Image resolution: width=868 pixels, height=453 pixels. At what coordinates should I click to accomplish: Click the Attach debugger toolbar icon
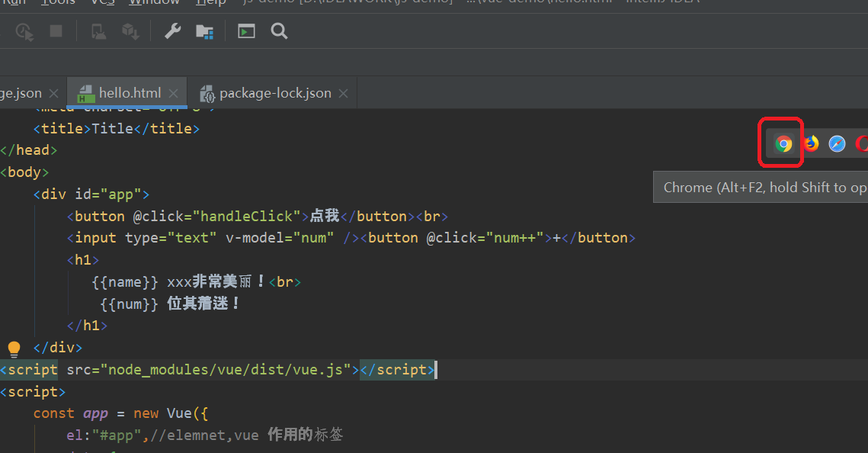point(98,31)
